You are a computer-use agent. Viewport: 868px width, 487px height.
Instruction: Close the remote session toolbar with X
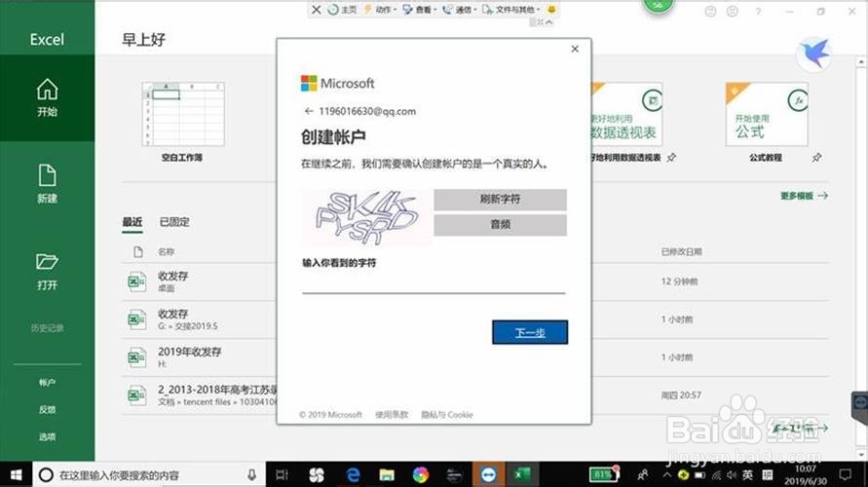pos(316,10)
